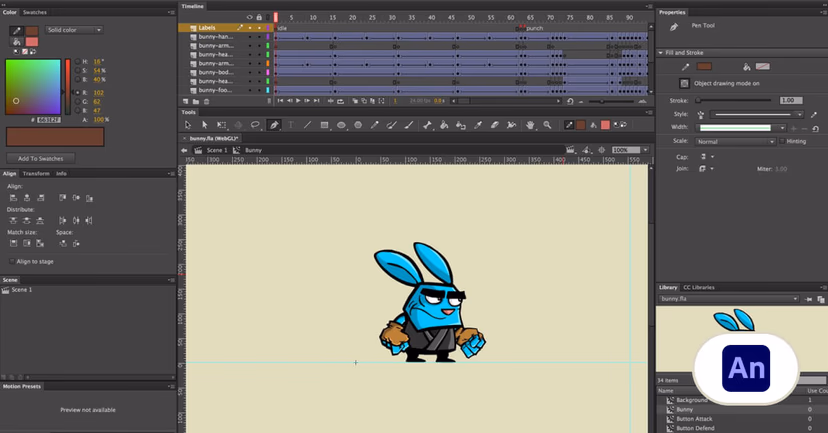This screenshot has width=828, height=433.
Task: Click the center stage icon
Action: click(x=601, y=150)
